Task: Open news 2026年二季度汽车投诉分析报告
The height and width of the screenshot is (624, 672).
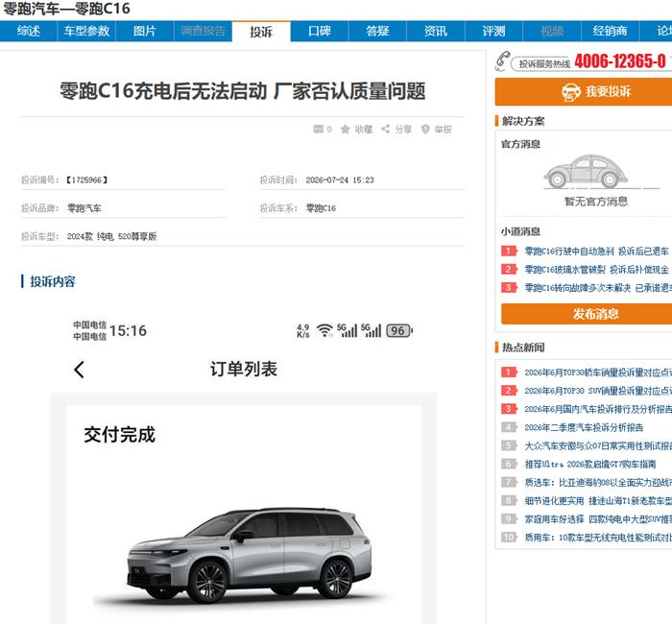Action: pos(584,428)
